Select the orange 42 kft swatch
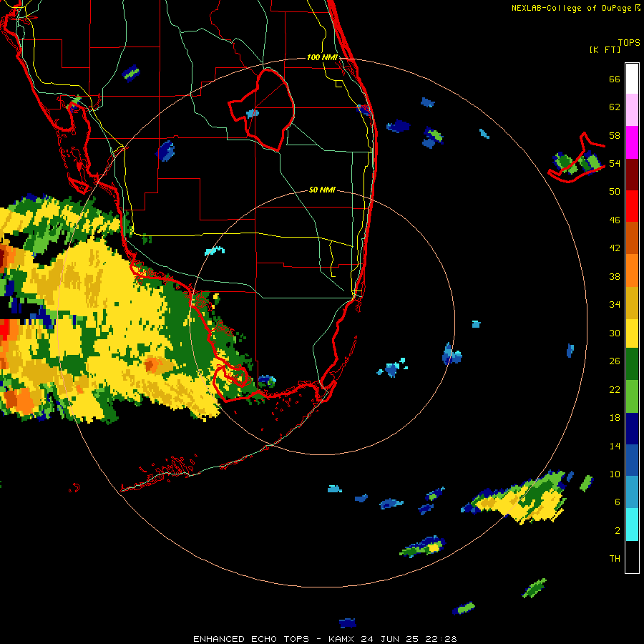Viewport: 644px width, 644px height. click(632, 270)
